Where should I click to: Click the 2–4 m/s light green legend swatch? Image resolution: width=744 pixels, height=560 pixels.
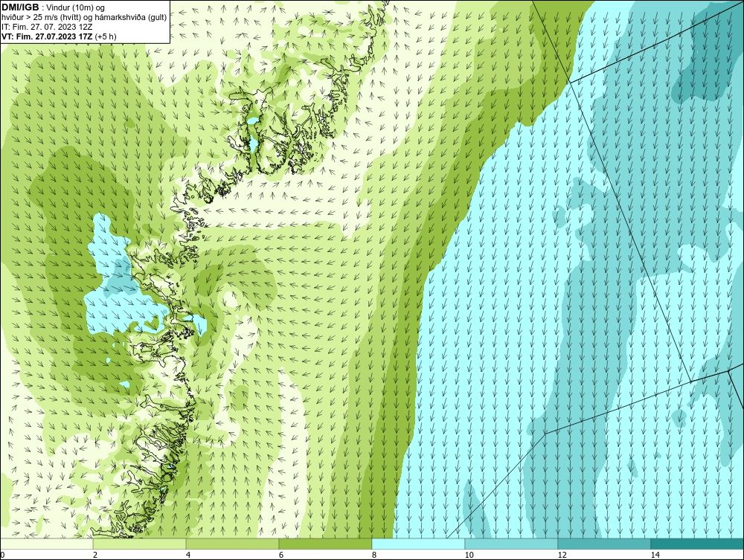click(x=140, y=544)
